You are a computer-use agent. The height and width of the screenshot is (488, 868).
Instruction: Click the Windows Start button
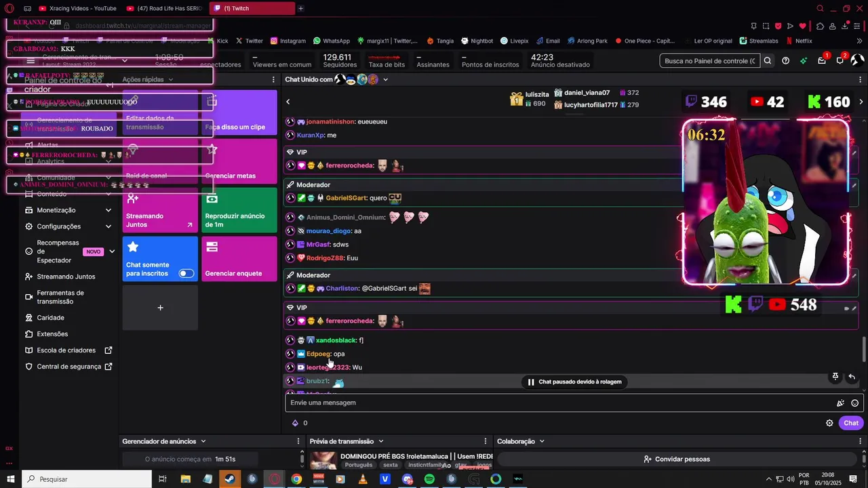10,479
